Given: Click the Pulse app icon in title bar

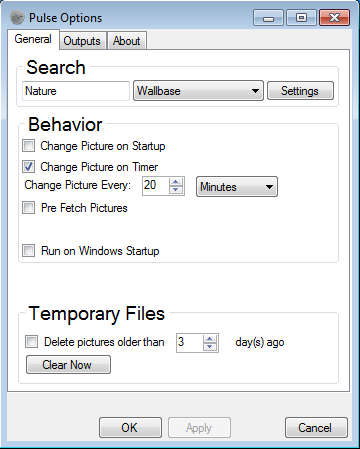Looking at the screenshot, I should point(17,17).
